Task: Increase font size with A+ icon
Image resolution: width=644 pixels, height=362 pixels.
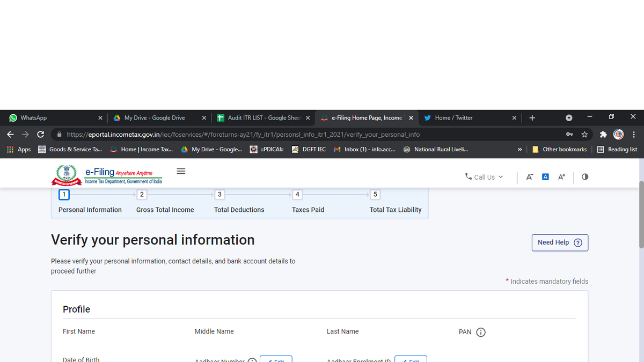Action: click(x=562, y=176)
